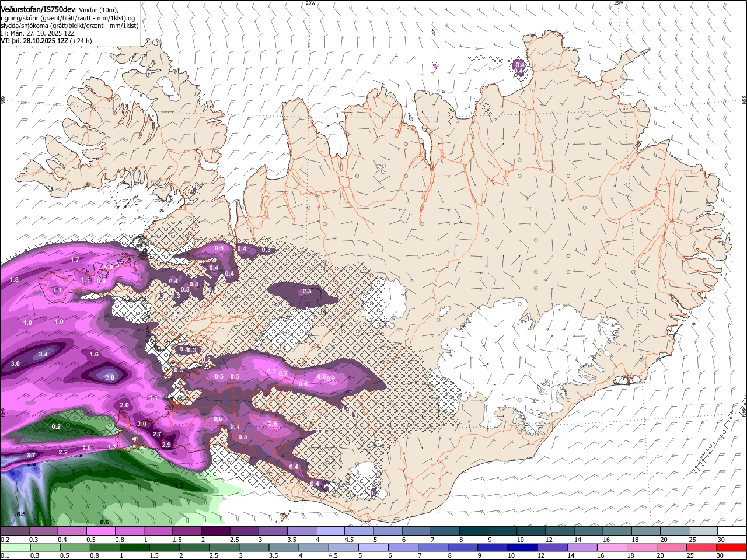Screen dimensions: 747x560
Task: Pick the white 30 snow legend swatch
Action: (732, 531)
